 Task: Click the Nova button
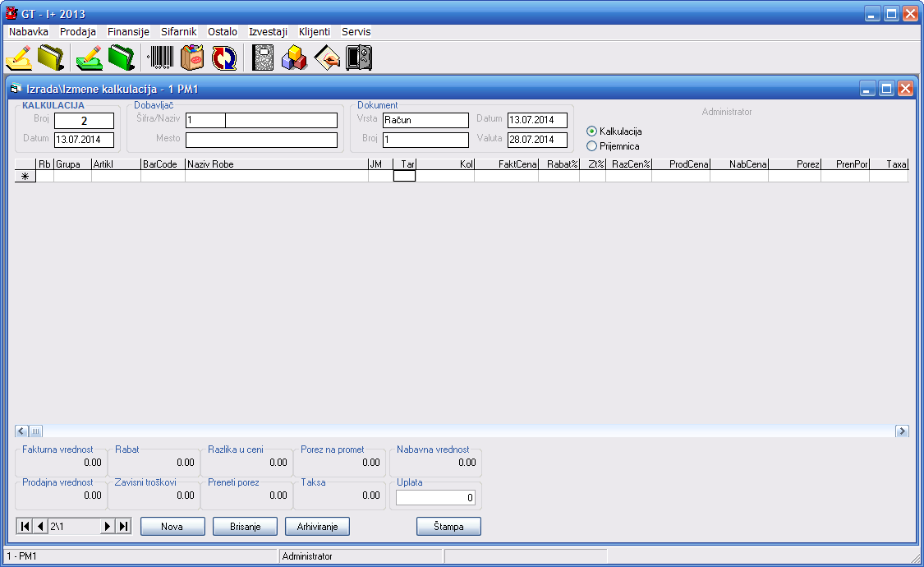coord(172,527)
